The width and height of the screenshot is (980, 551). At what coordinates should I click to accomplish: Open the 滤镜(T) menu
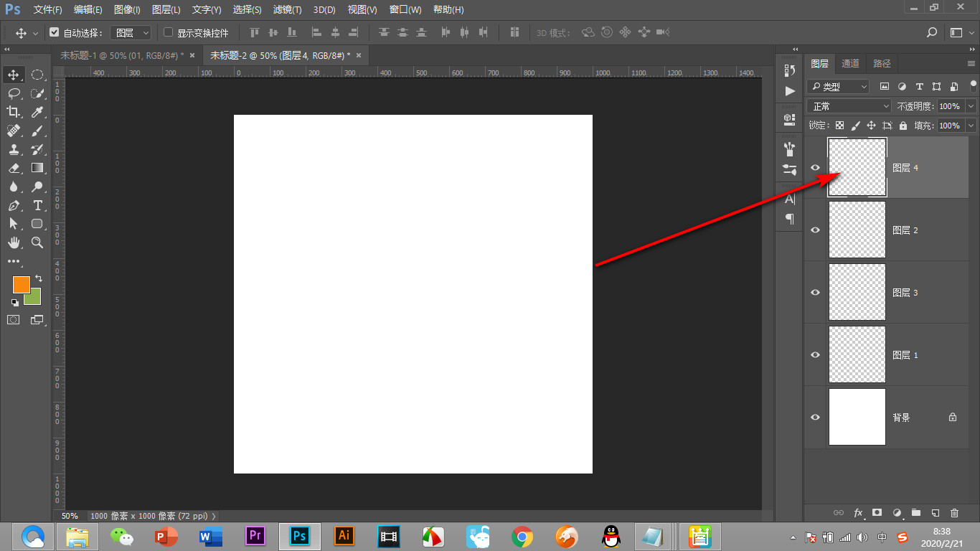pyautogui.click(x=287, y=10)
